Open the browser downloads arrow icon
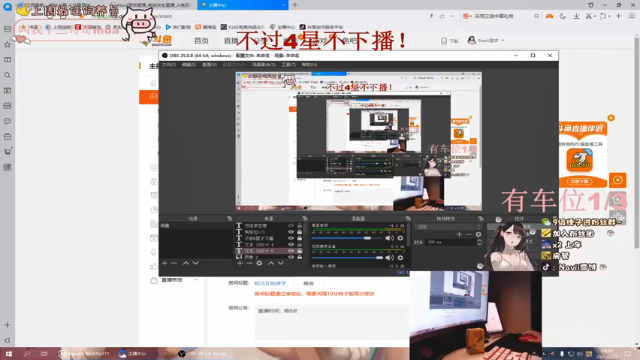This screenshot has height=360, width=640. click(576, 16)
